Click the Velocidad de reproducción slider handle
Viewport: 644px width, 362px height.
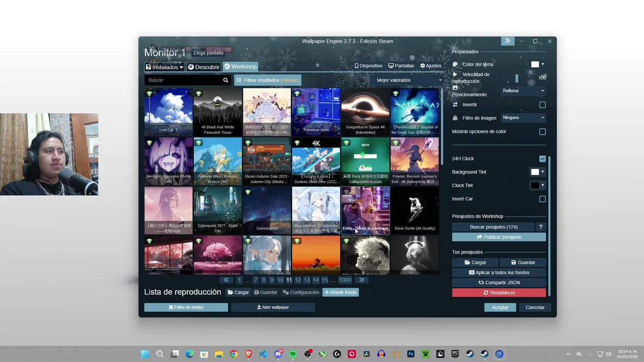[x=517, y=78]
